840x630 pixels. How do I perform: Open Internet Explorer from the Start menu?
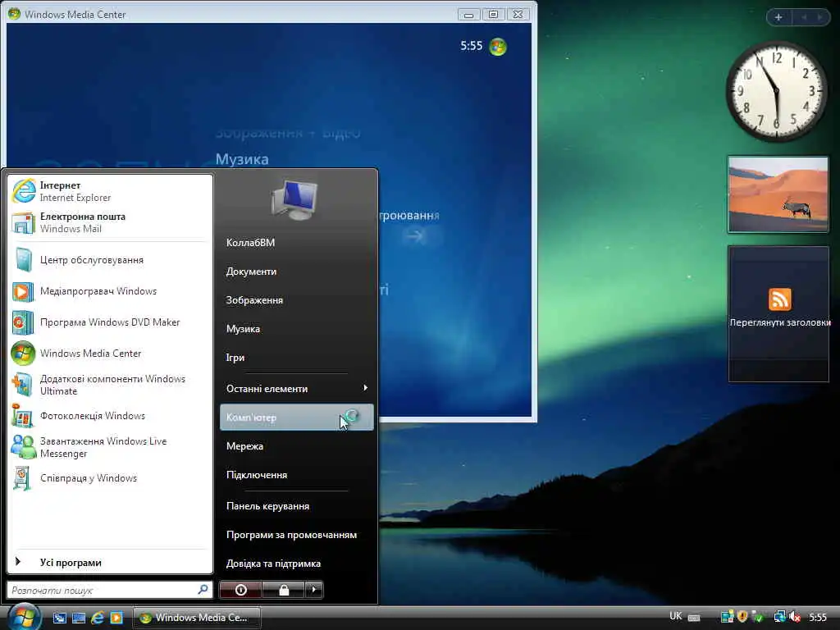click(110, 191)
